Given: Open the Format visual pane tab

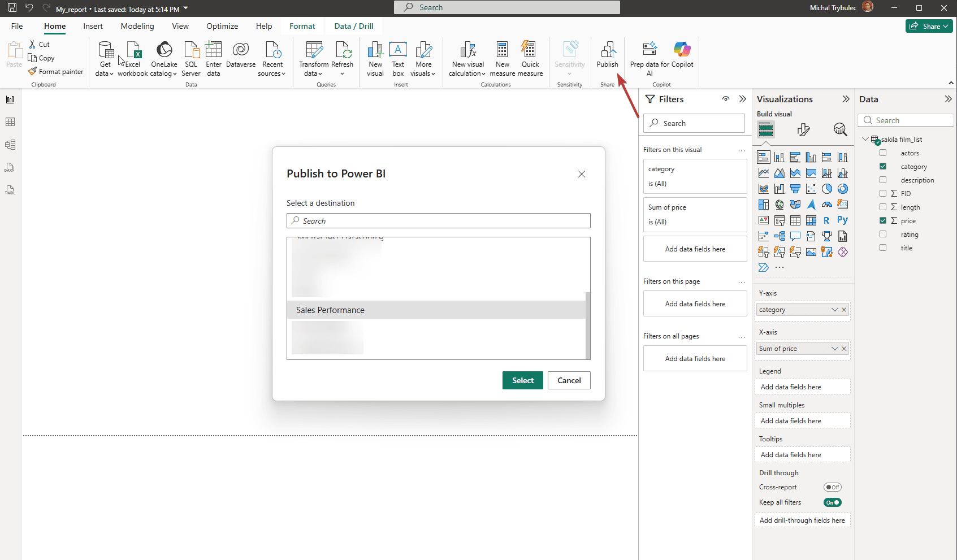Looking at the screenshot, I should coord(803,130).
